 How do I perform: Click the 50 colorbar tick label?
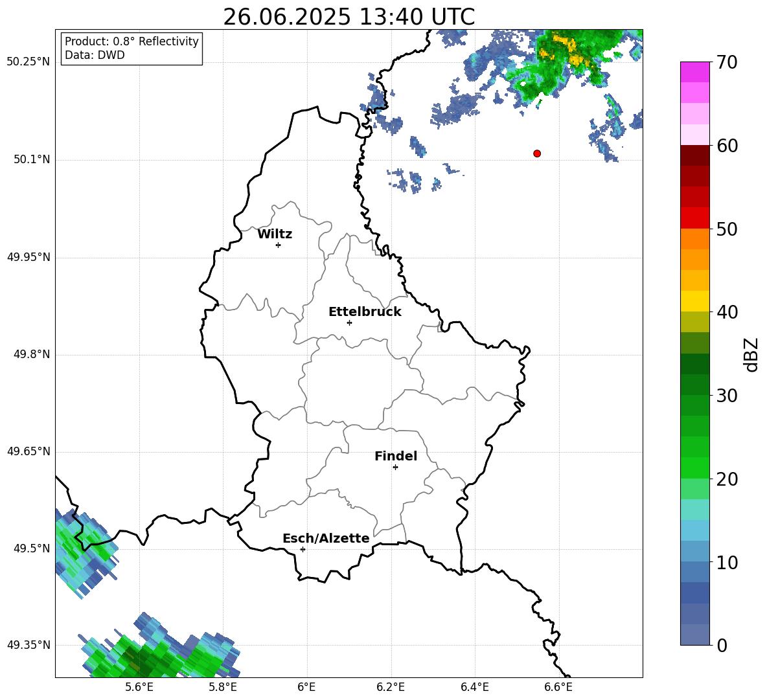click(727, 229)
